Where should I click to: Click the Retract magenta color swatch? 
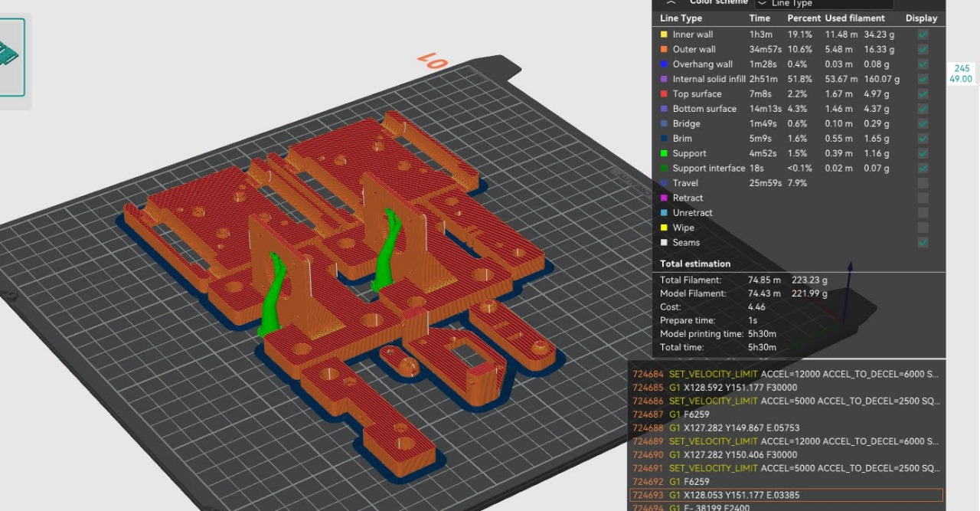664,198
